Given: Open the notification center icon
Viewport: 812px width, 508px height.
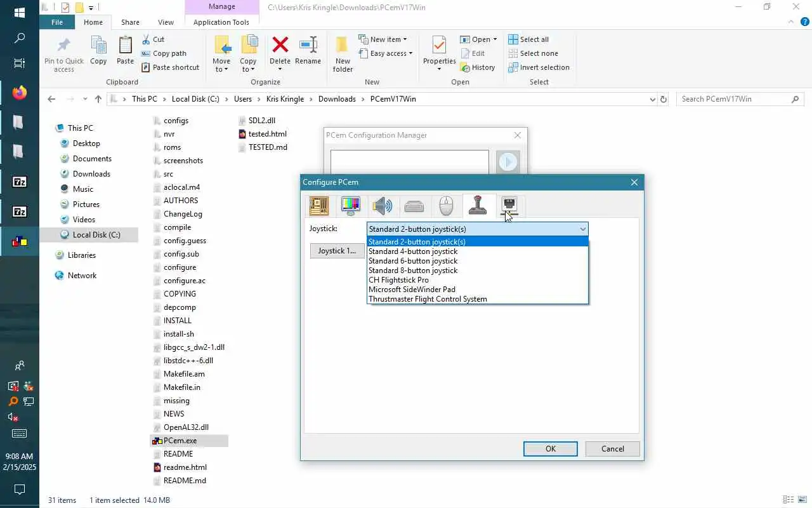Looking at the screenshot, I should click(x=20, y=490).
